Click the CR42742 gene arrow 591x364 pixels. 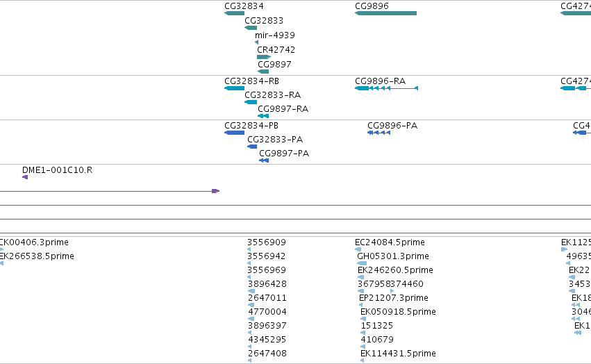click(x=264, y=57)
